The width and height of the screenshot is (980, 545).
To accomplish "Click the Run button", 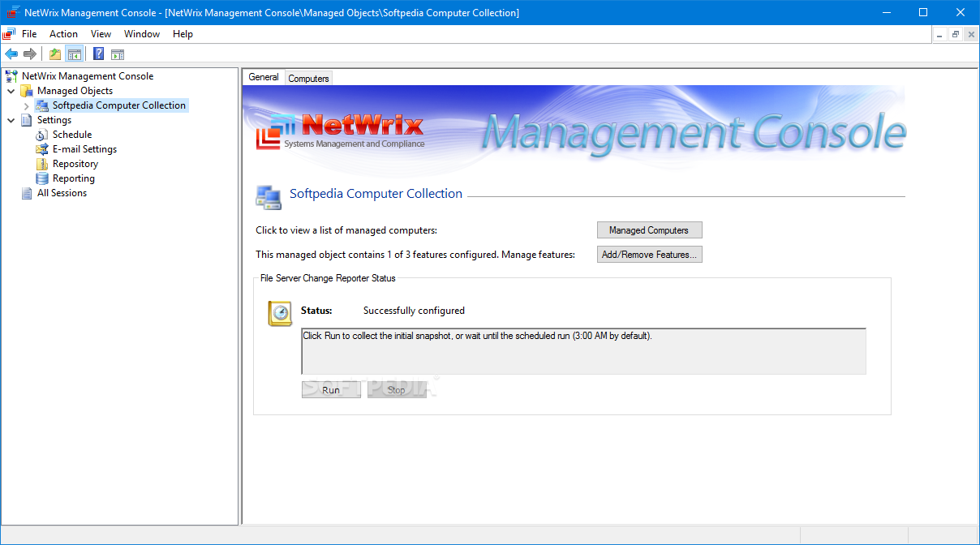I will [x=331, y=390].
